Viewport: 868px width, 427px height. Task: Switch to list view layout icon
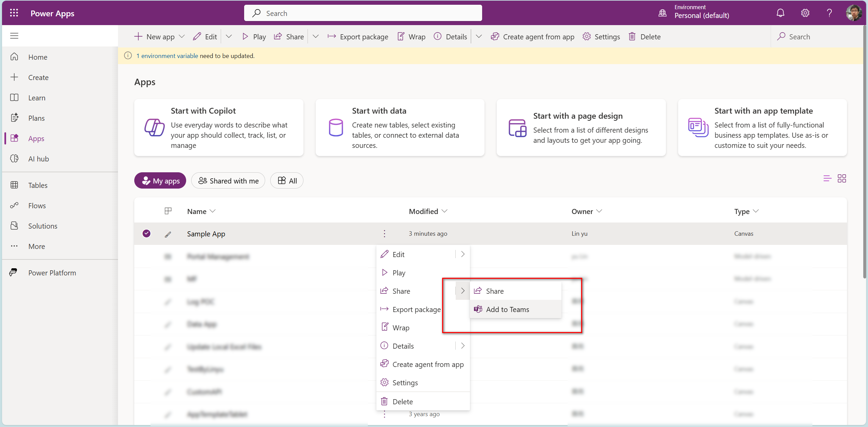[827, 178]
